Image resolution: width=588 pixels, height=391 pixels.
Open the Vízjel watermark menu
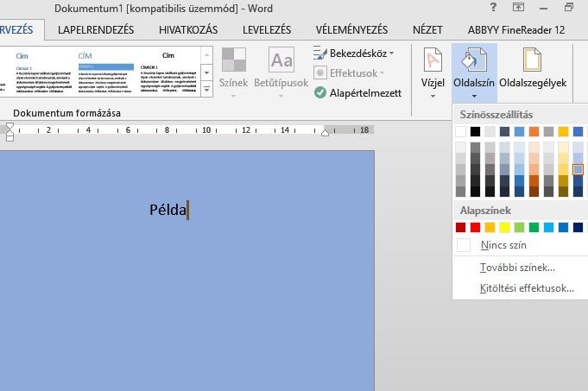click(x=433, y=73)
